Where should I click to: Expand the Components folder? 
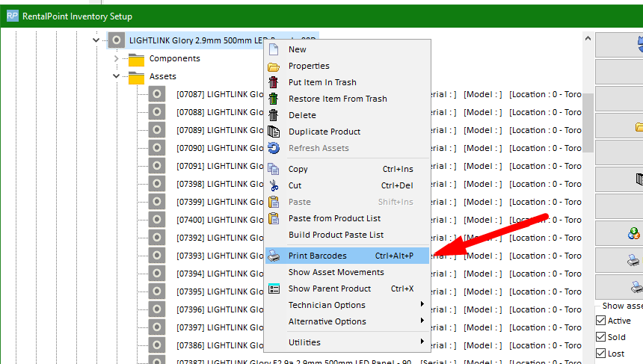pyautogui.click(x=116, y=58)
